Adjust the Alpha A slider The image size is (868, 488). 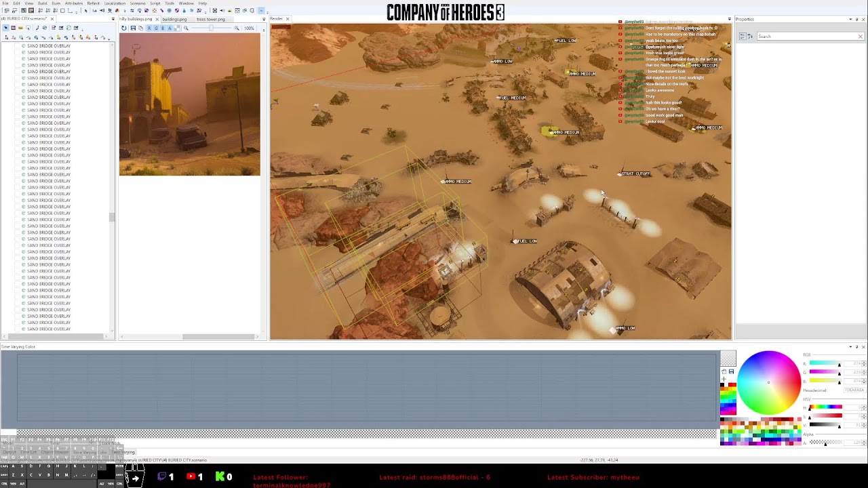pos(826,442)
